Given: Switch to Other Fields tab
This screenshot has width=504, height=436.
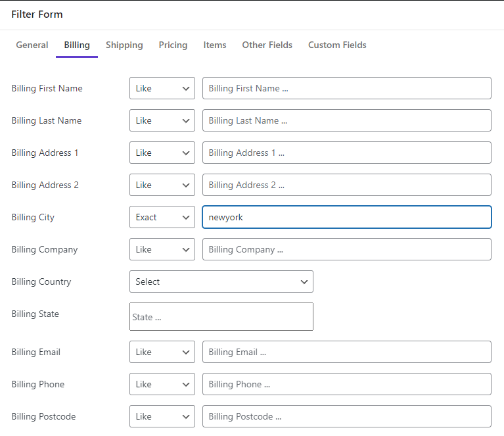Looking at the screenshot, I should pos(267,45).
